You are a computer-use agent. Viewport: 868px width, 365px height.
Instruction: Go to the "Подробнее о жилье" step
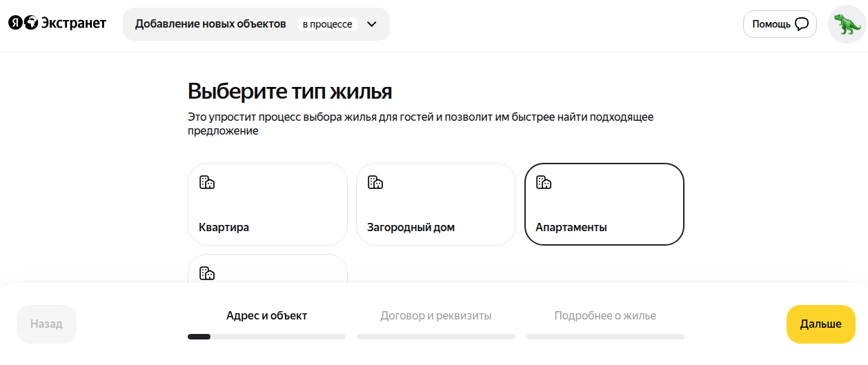605,316
